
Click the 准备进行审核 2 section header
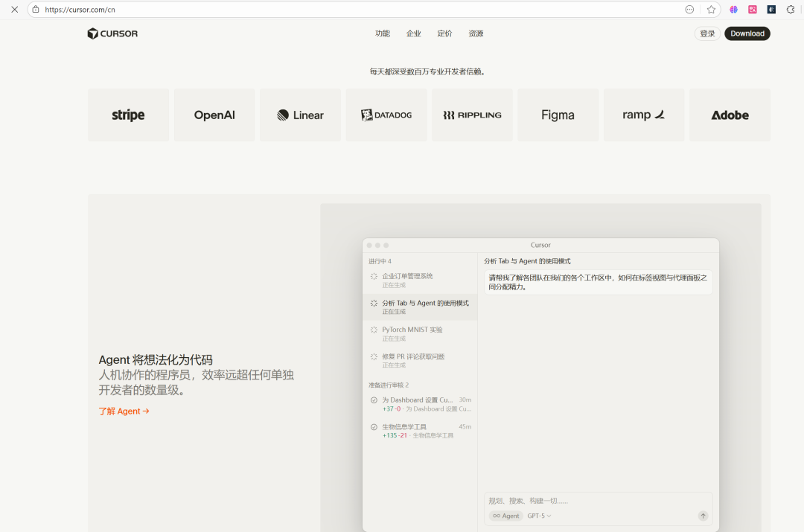point(389,385)
